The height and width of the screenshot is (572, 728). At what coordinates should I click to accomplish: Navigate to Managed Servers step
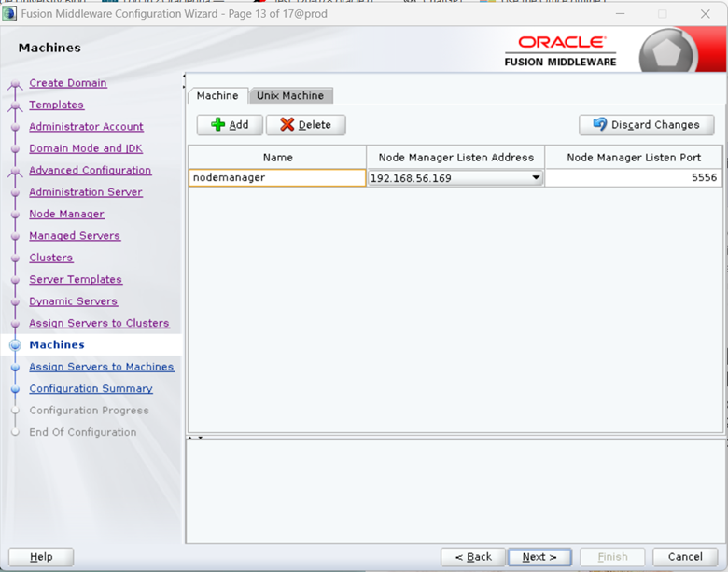75,236
